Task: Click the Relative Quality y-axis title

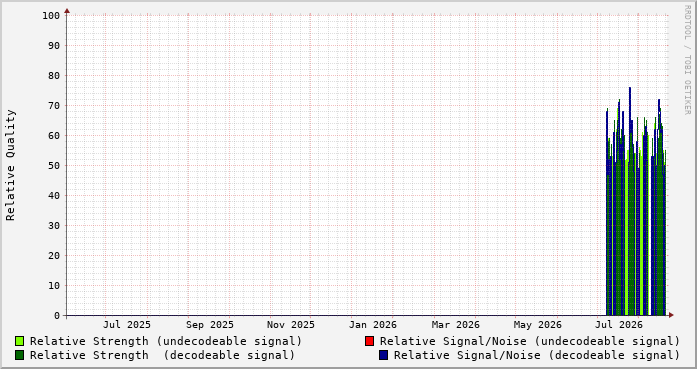Action: pos(11,165)
